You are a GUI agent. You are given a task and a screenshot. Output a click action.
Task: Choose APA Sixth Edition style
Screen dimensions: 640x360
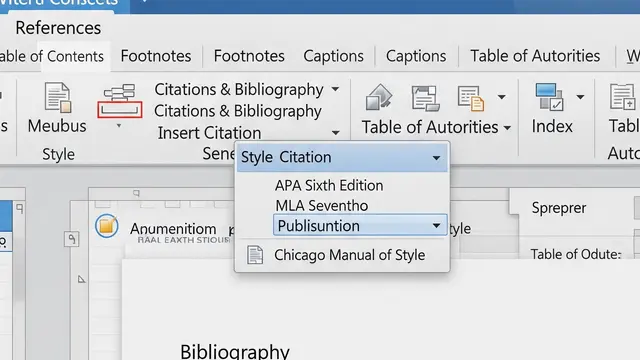click(x=329, y=186)
